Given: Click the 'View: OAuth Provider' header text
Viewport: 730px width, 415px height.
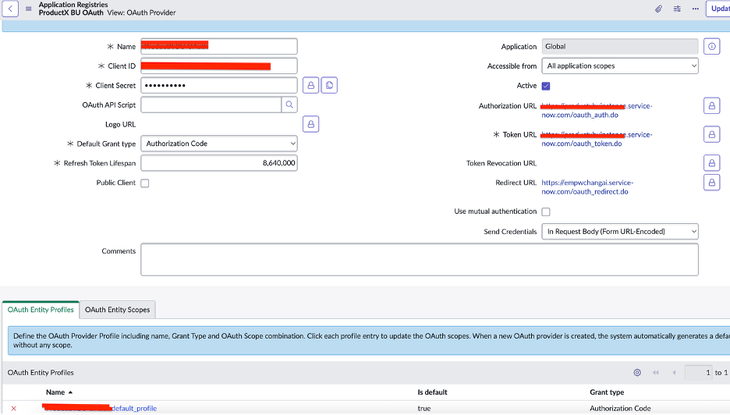Looking at the screenshot, I should pyautogui.click(x=142, y=13).
